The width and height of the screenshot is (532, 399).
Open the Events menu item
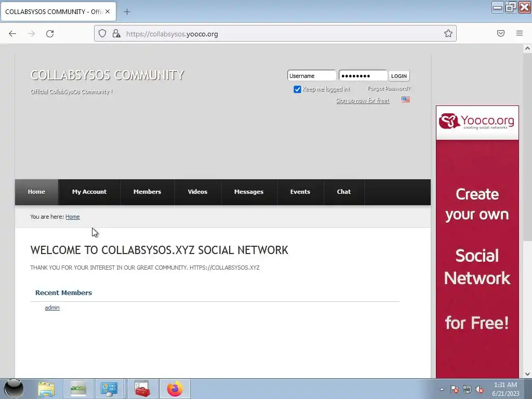coord(300,192)
